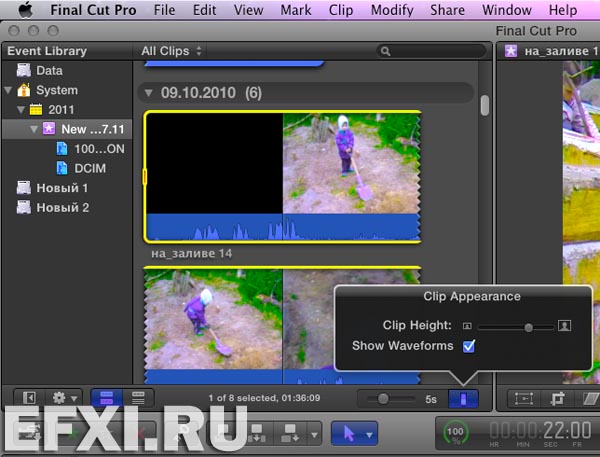Open the edit options dropdown arrow
Screen dimensions: 600x457
[x=314, y=435]
